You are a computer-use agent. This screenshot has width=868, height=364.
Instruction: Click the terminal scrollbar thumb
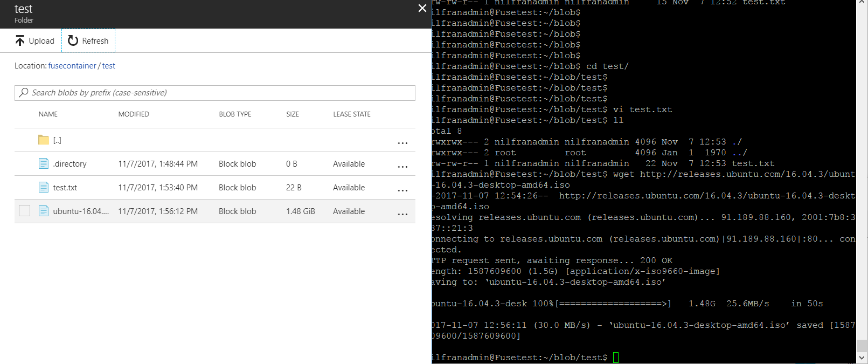[862, 345]
